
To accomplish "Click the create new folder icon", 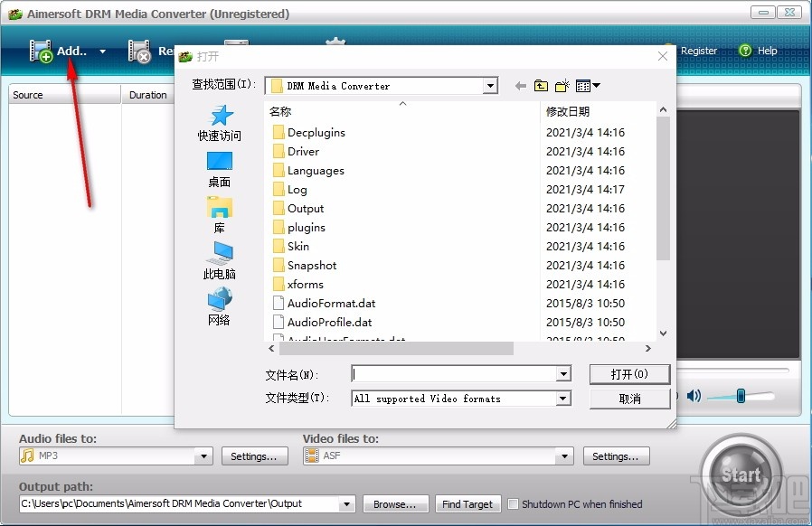I will click(562, 85).
